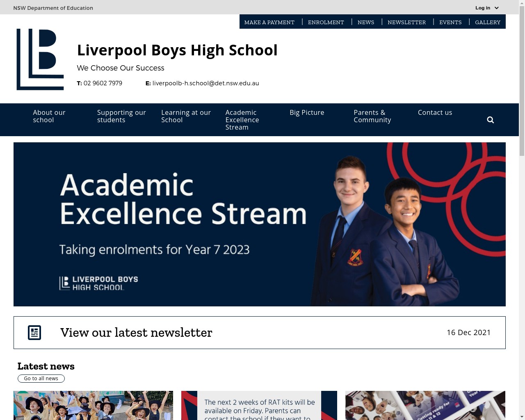Viewport: 525px width, 420px height.
Task: Open Big Picture menu item
Action: coord(307,112)
